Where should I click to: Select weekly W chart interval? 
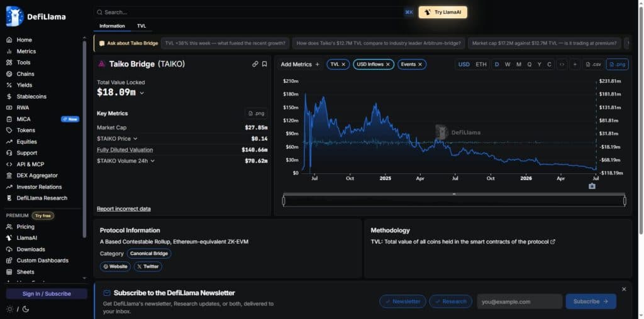coord(508,65)
